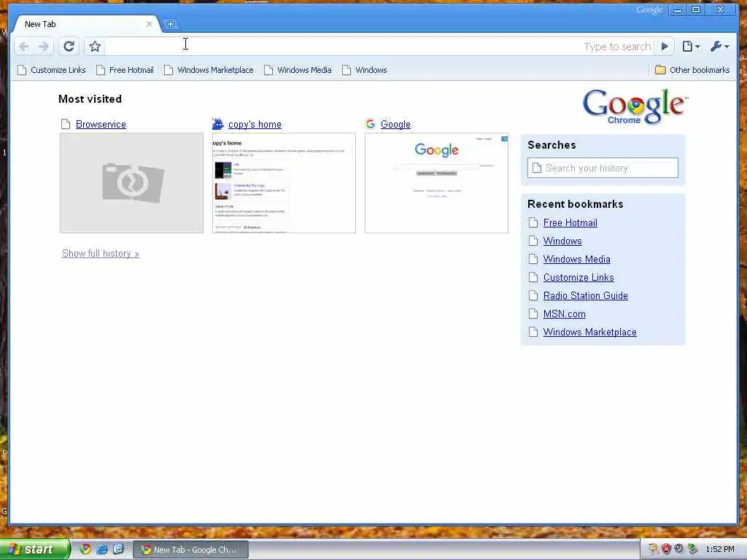Image resolution: width=747 pixels, height=560 pixels.
Task: Select New Tab - Google Chrome taskbar button
Action: (x=190, y=550)
